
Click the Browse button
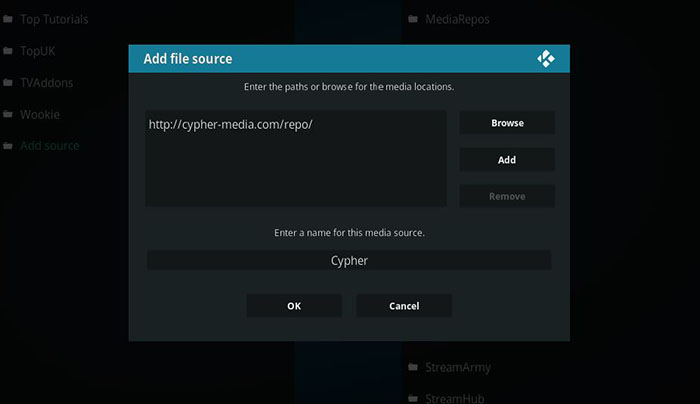click(507, 123)
